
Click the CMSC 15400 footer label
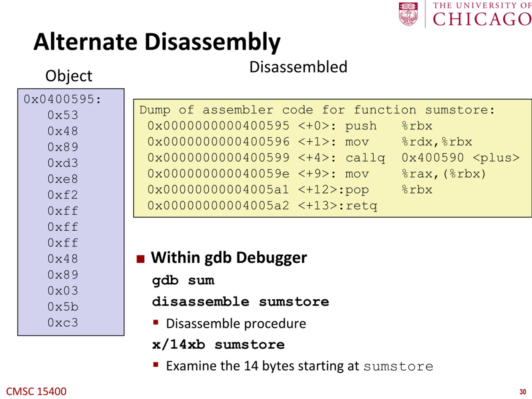(36, 392)
